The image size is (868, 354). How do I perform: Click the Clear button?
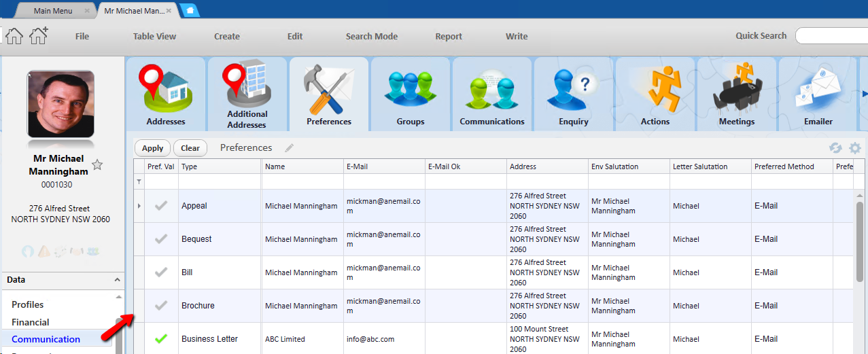pyautogui.click(x=190, y=148)
